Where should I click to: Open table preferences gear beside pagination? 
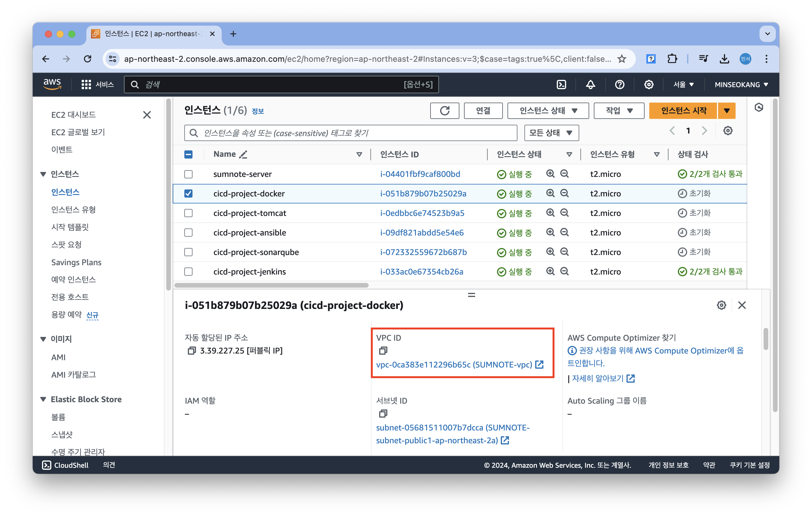pos(728,131)
